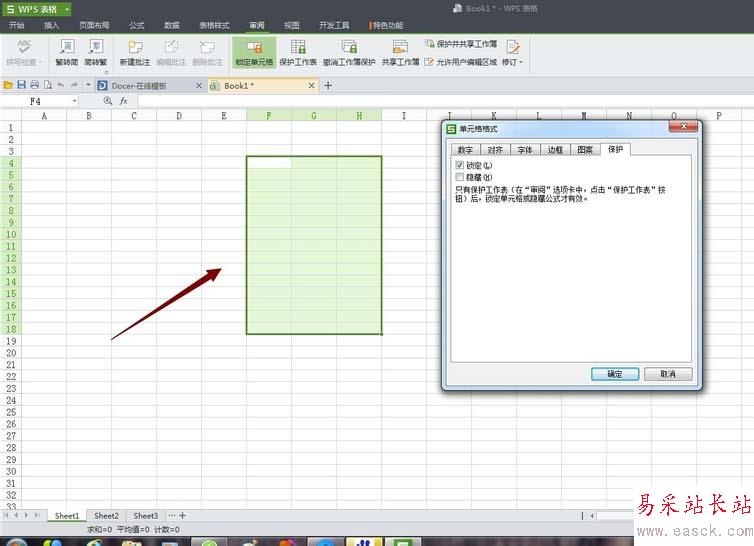This screenshot has width=754, height=546.
Task: Redo the last action
Action: (74, 85)
